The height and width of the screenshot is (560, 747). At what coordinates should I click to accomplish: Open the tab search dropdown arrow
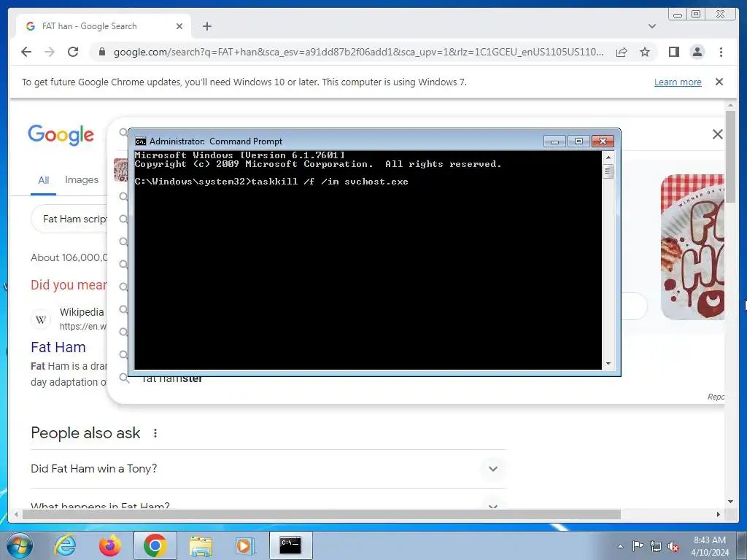click(652, 26)
